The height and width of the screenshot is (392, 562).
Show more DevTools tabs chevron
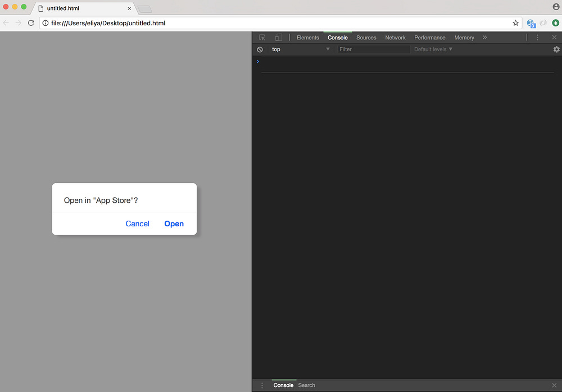click(x=484, y=37)
